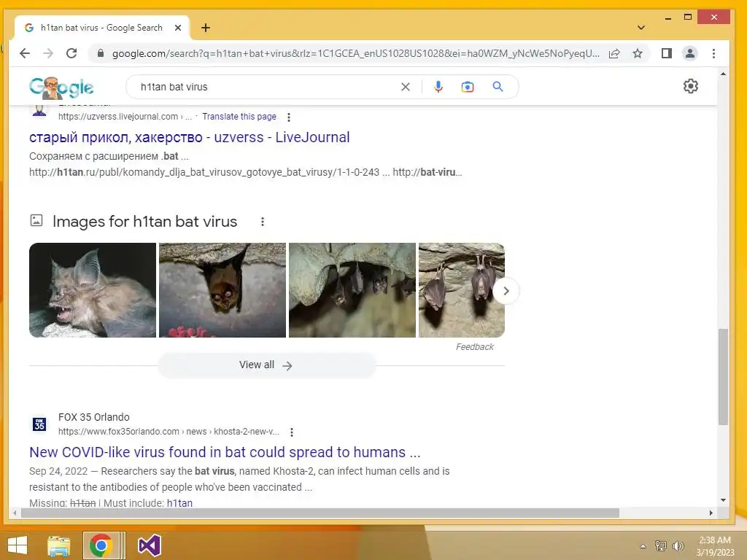
Task: Click the horizontal scrollbar thumb
Action: pyautogui.click(x=320, y=513)
